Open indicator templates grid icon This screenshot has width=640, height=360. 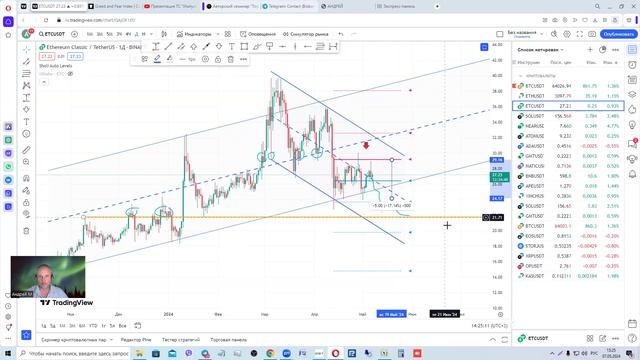click(228, 34)
